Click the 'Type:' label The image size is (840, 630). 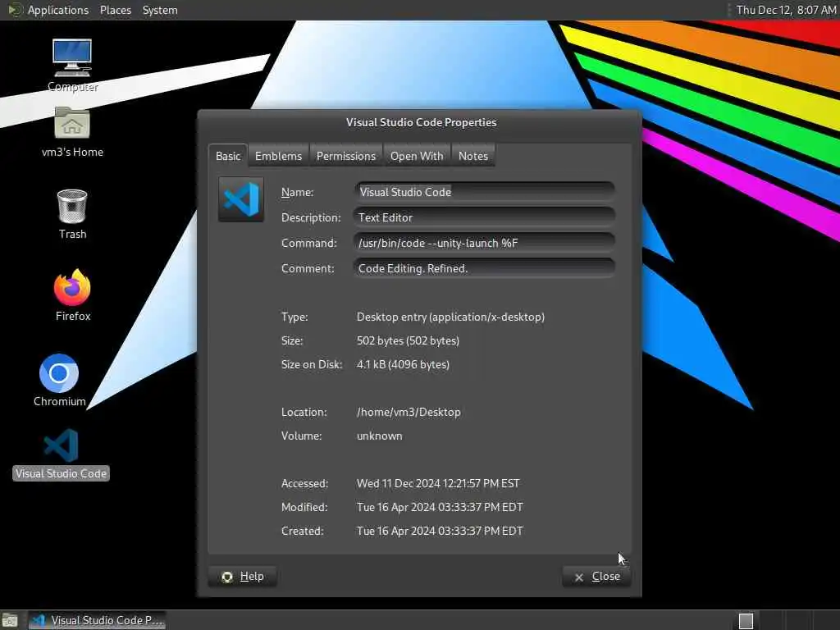[294, 317]
